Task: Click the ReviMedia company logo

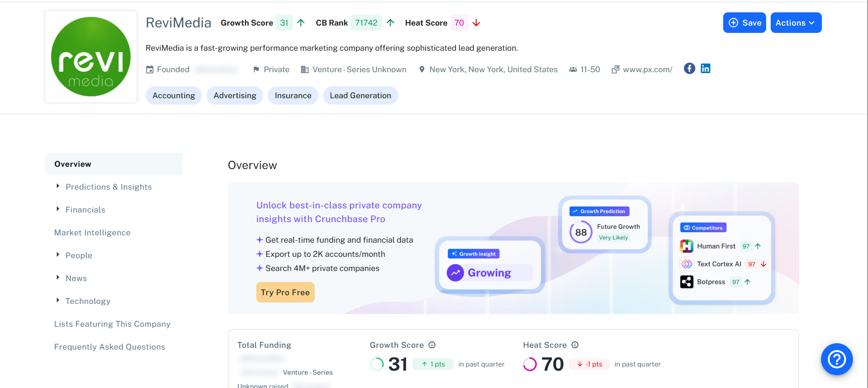Action: (x=91, y=57)
